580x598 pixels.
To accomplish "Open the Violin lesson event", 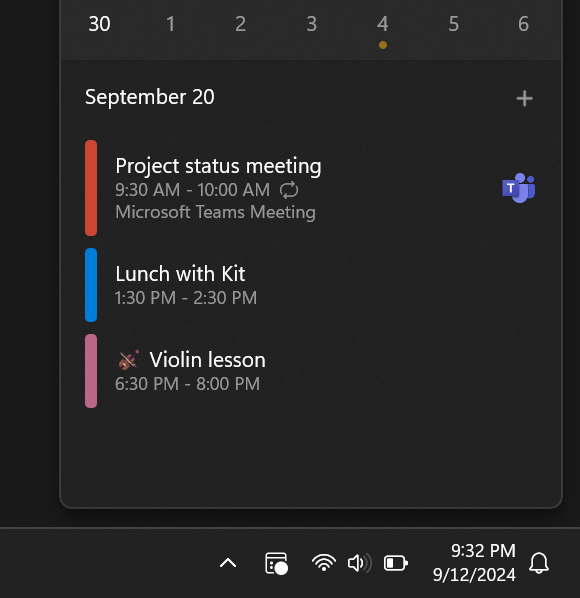I will (x=310, y=371).
